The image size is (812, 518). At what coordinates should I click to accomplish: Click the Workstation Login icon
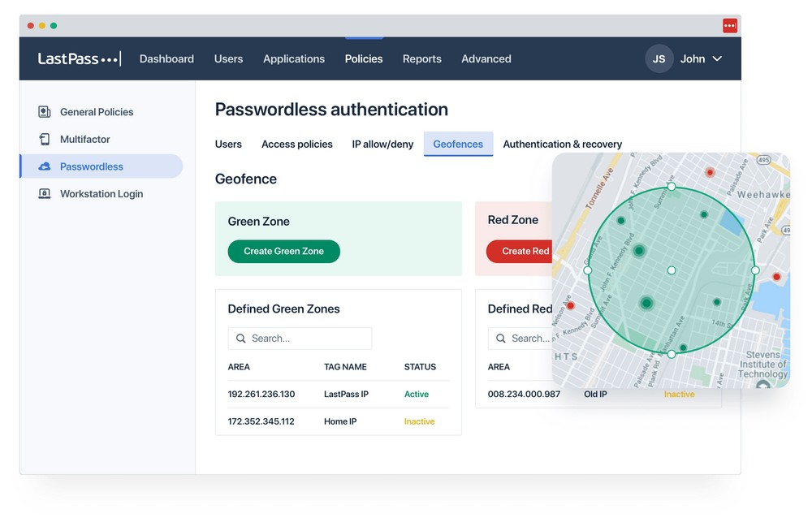click(x=45, y=194)
